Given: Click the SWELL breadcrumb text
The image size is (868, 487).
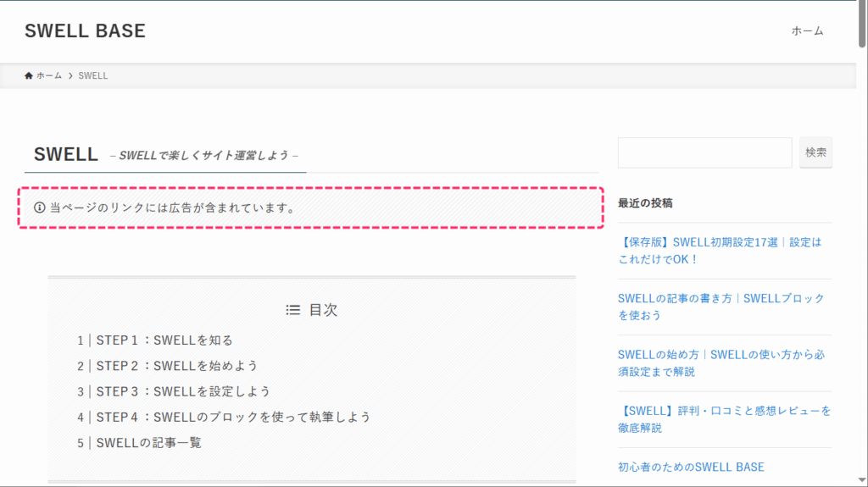Looking at the screenshot, I should [93, 76].
